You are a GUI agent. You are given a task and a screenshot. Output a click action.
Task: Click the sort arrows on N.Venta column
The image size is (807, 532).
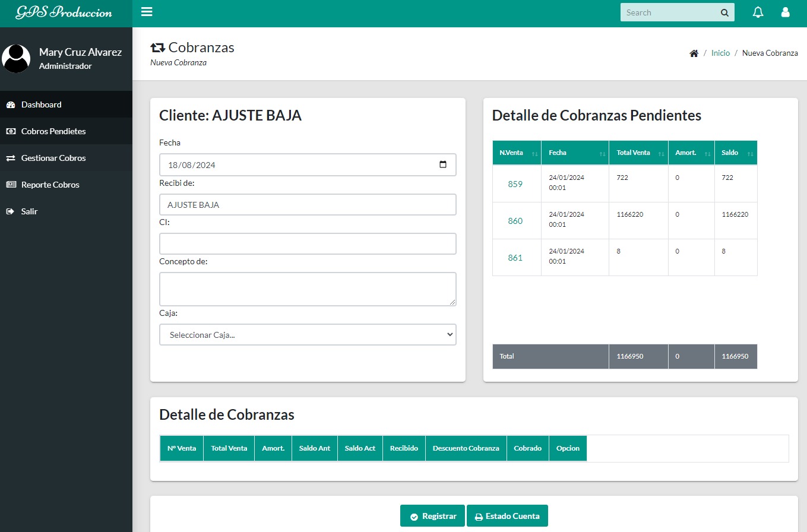534,153
